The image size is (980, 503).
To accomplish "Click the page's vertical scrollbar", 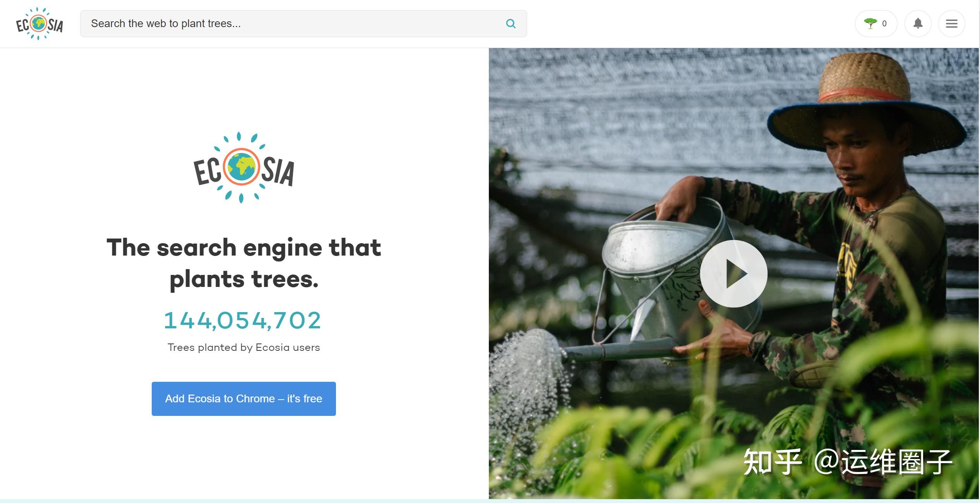I will point(979,252).
